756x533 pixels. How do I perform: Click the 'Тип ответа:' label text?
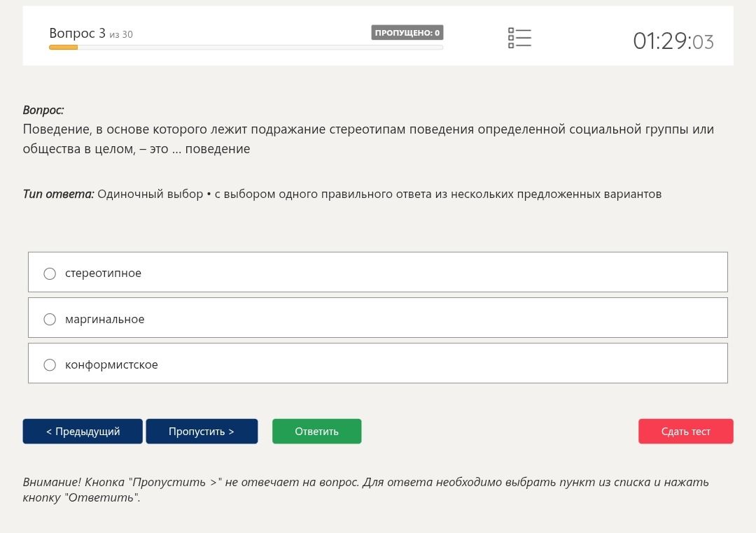58,194
